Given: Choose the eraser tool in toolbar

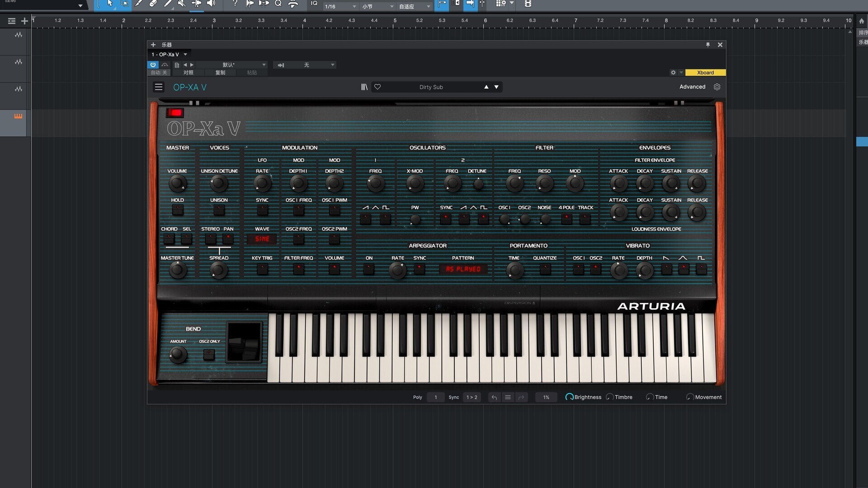Looking at the screenshot, I should (x=153, y=4).
